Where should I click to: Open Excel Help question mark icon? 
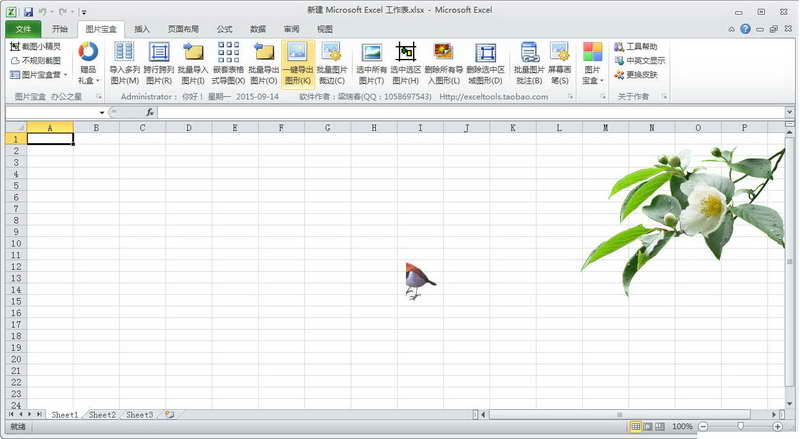pos(745,29)
